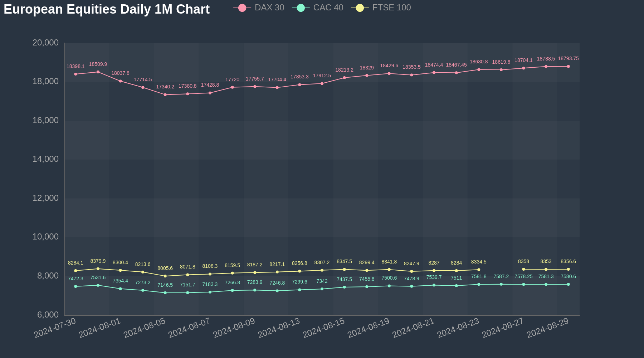Click the 6,000 y-axis label

pyautogui.click(x=48, y=315)
